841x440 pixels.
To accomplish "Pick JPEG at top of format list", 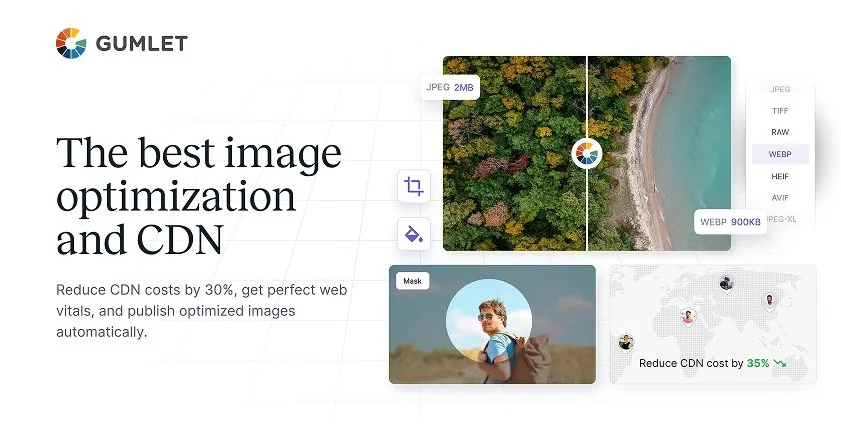I will pyautogui.click(x=780, y=89).
